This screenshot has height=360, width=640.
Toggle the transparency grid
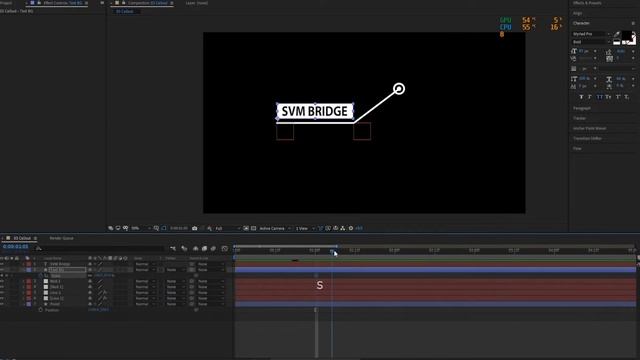(x=253, y=228)
